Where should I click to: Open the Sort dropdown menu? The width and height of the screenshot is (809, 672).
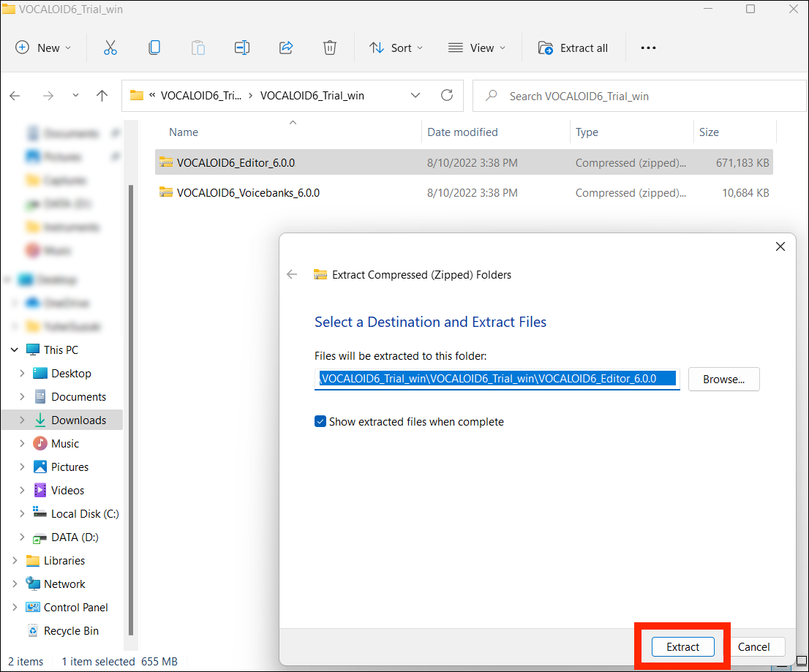[x=396, y=48]
